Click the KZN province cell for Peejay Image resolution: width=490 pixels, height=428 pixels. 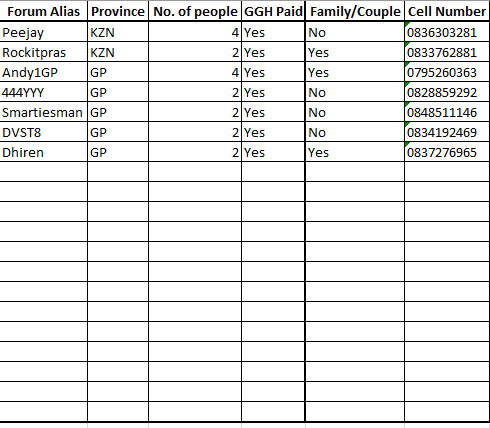point(118,32)
